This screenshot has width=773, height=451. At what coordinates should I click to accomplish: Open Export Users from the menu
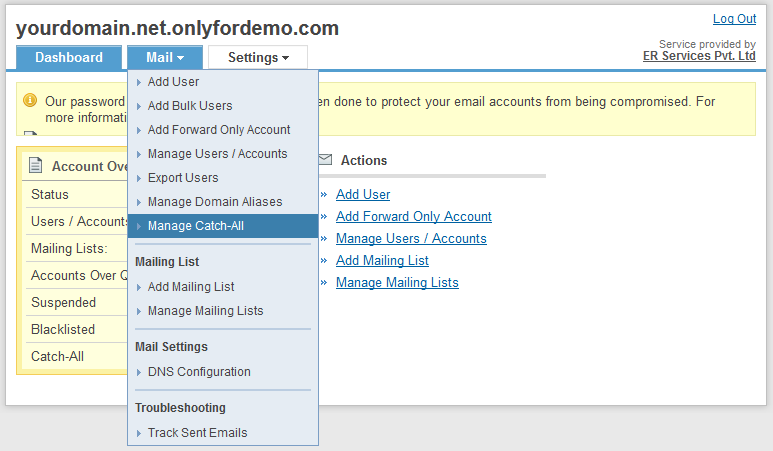click(183, 178)
